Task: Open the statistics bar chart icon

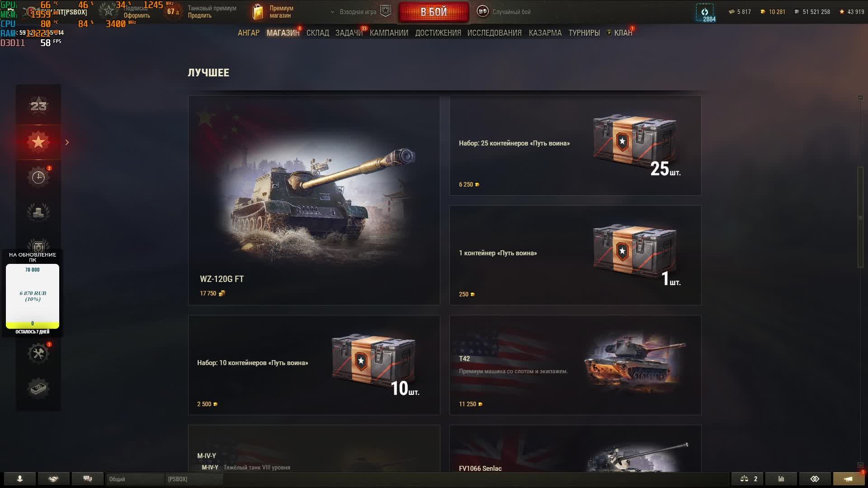Action: tap(781, 479)
